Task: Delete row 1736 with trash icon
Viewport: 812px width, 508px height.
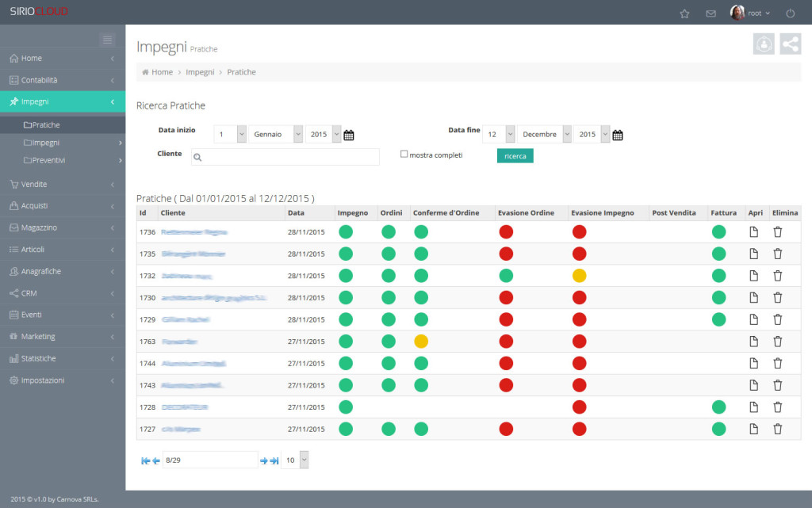Action: click(777, 231)
